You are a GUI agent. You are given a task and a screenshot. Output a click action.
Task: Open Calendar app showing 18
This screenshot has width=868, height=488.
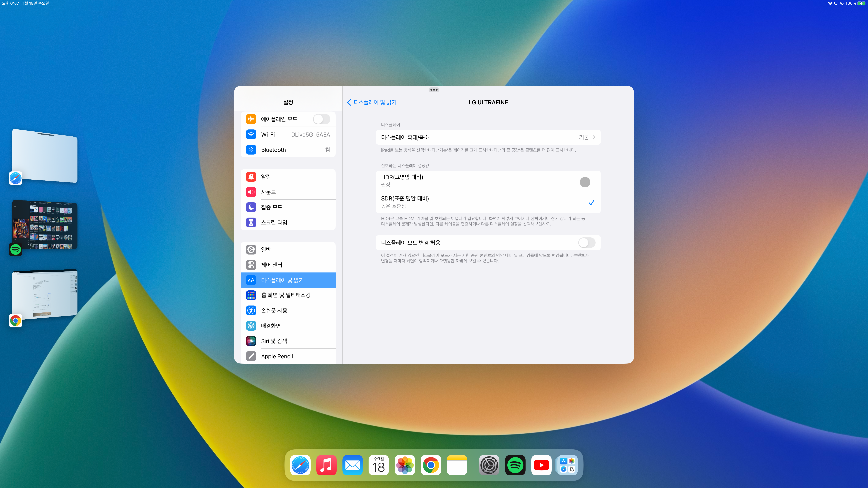coord(378,465)
